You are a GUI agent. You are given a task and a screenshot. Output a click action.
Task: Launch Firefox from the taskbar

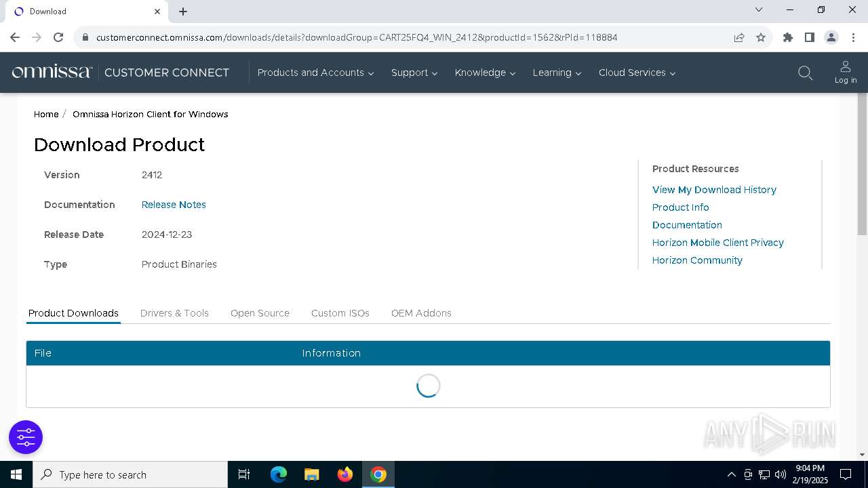(345, 474)
